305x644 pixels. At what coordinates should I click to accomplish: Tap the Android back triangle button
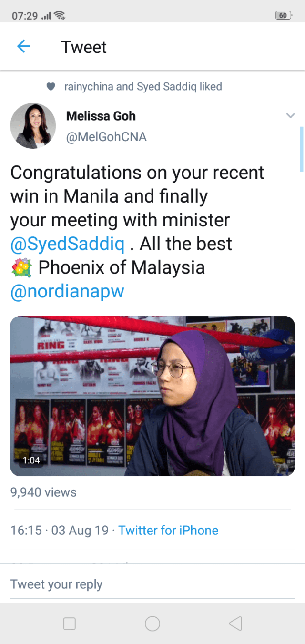[235, 624]
